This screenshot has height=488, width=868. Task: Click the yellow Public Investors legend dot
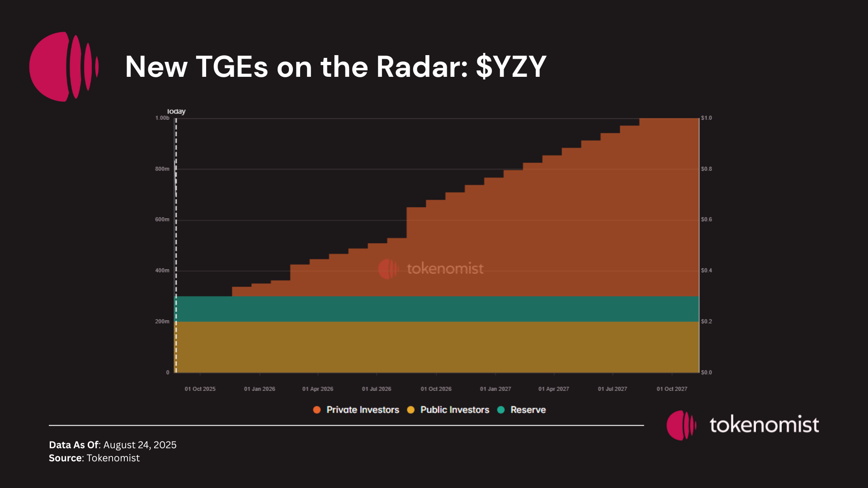click(x=410, y=410)
